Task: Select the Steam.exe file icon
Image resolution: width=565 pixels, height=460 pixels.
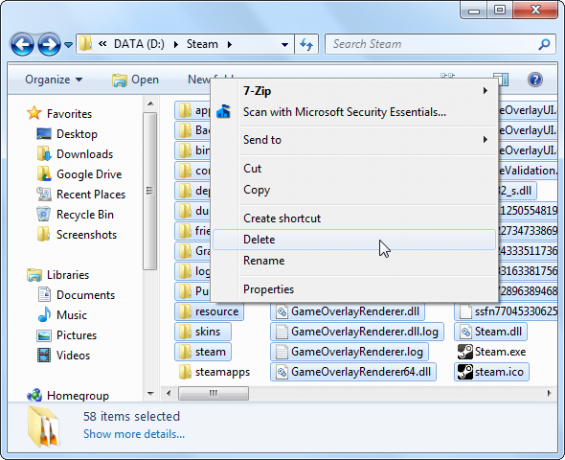Action: (465, 352)
